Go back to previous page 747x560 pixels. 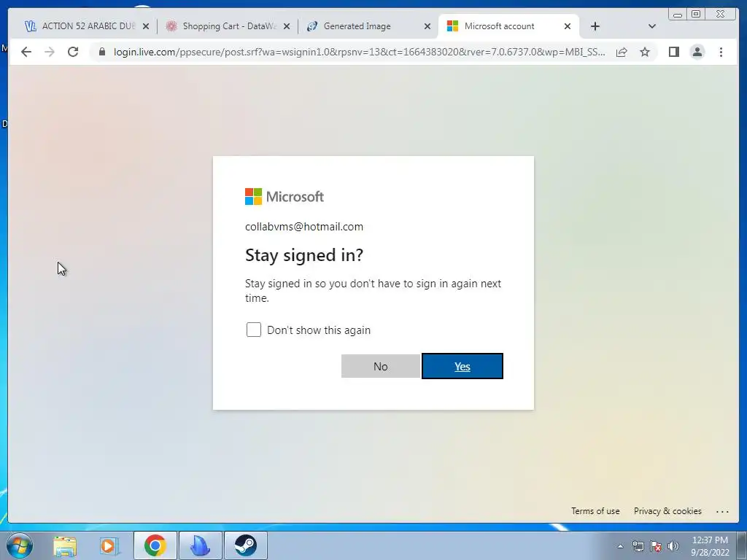[x=26, y=52]
